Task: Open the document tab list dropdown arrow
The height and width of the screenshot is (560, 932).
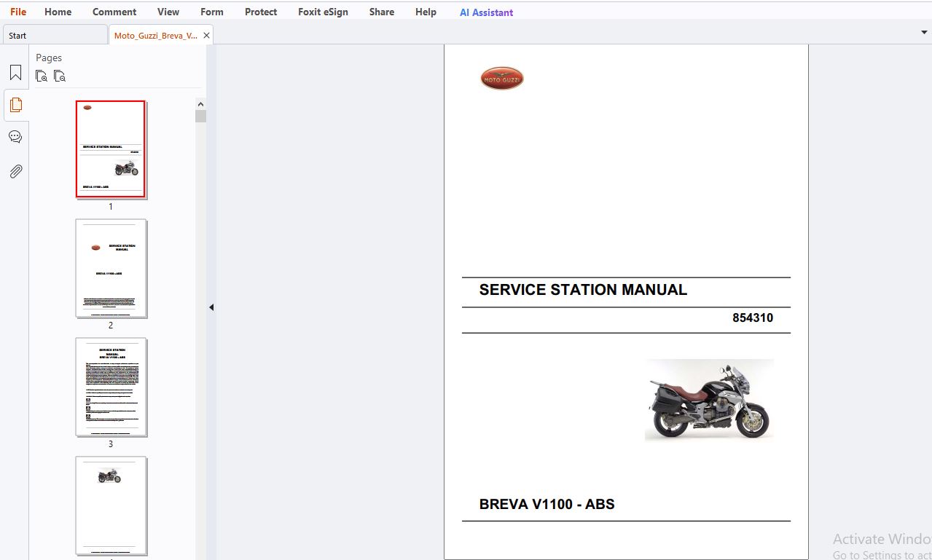Action: pos(924,33)
